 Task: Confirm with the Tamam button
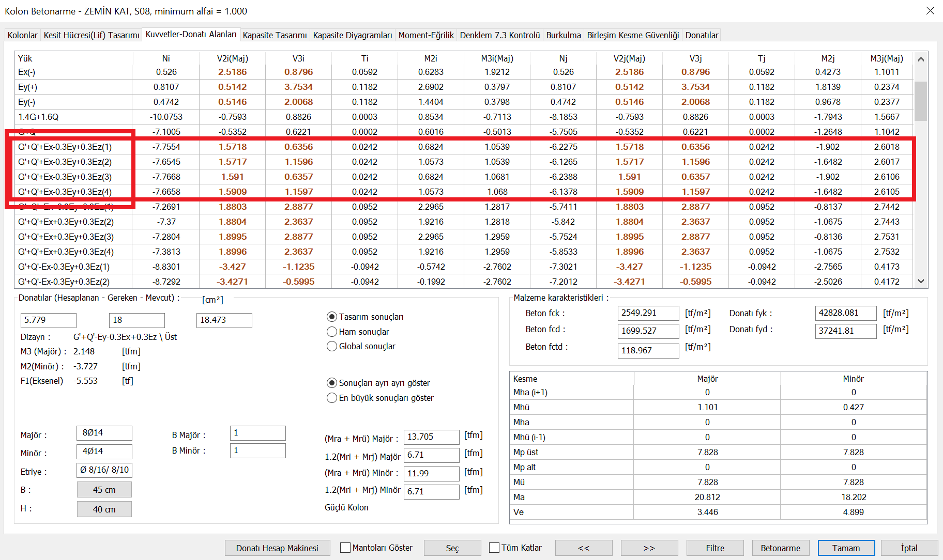[x=846, y=548]
